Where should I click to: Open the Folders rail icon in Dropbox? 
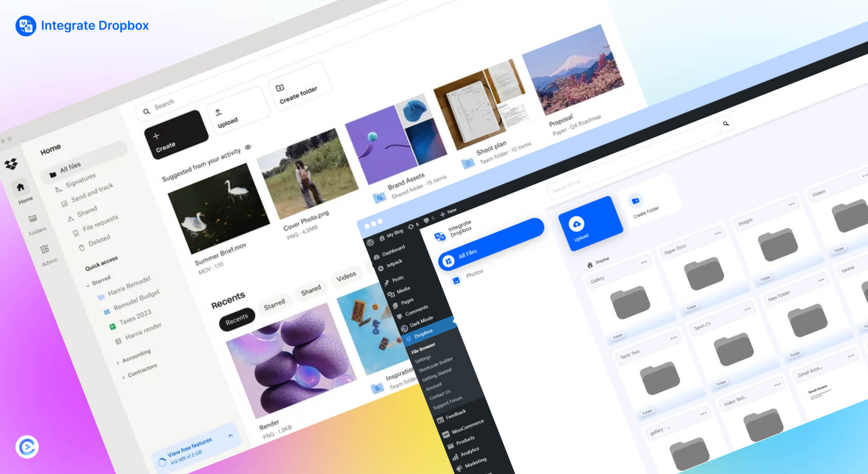click(33, 218)
